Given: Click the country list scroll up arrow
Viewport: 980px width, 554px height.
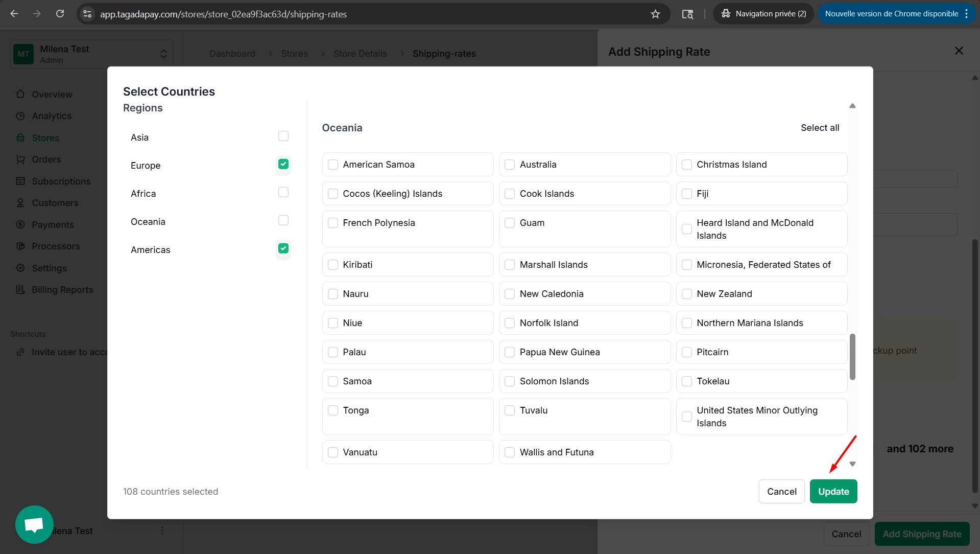Looking at the screenshot, I should 852,106.
